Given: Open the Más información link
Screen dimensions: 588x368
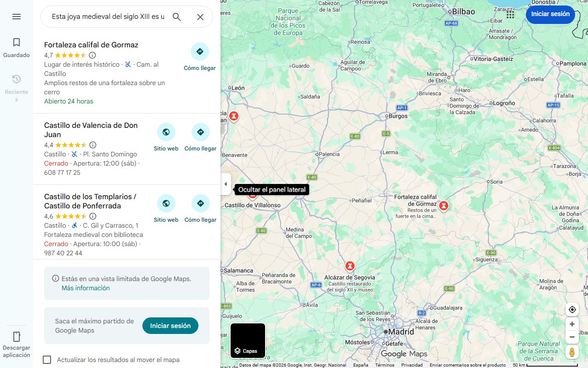Looking at the screenshot, I should [85, 288].
